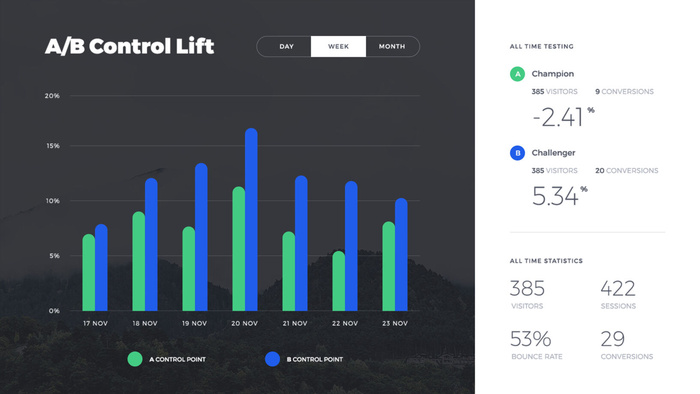Click the green A Control Point legend dot
This screenshot has height=394, width=700.
coord(135,359)
